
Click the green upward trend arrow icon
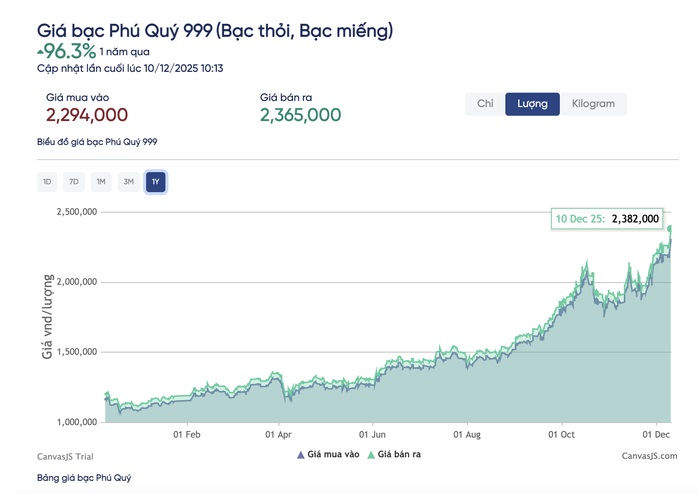[x=40, y=48]
